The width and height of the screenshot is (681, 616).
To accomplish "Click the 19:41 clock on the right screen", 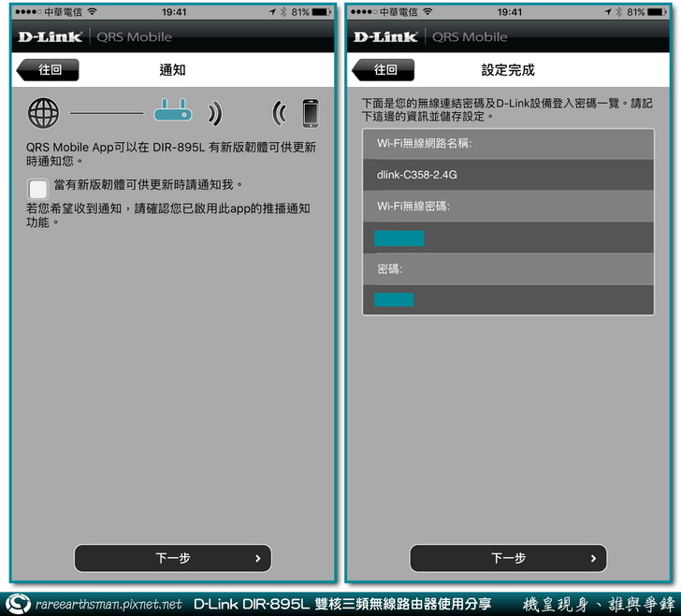I will [510, 12].
